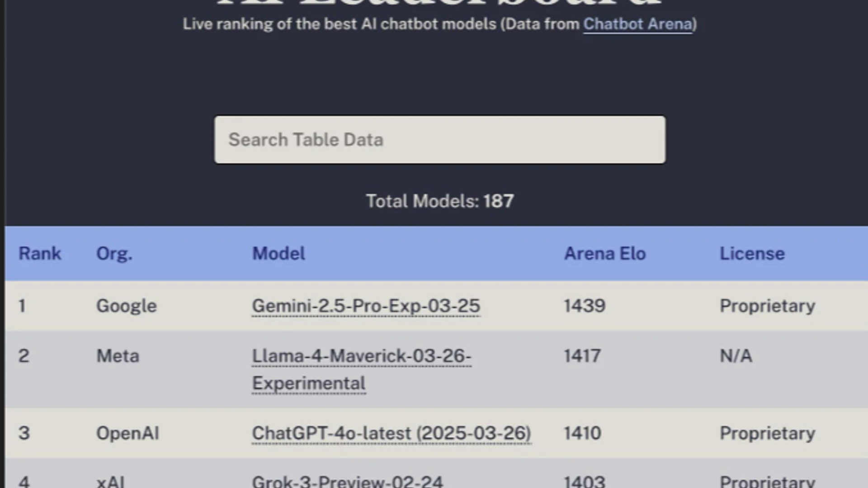Sort the table by Arena Elo
Viewport: 868px width, 488px height.
coord(604,253)
